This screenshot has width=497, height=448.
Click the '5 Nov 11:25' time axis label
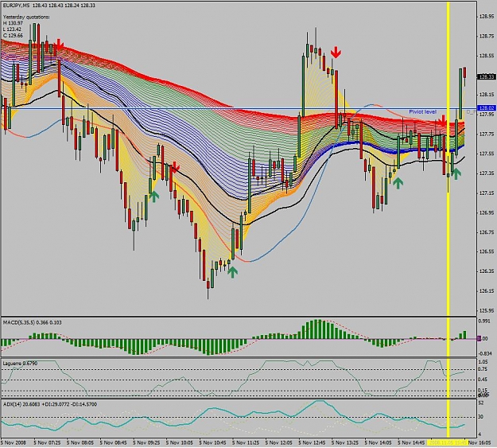pyautogui.click(x=246, y=442)
